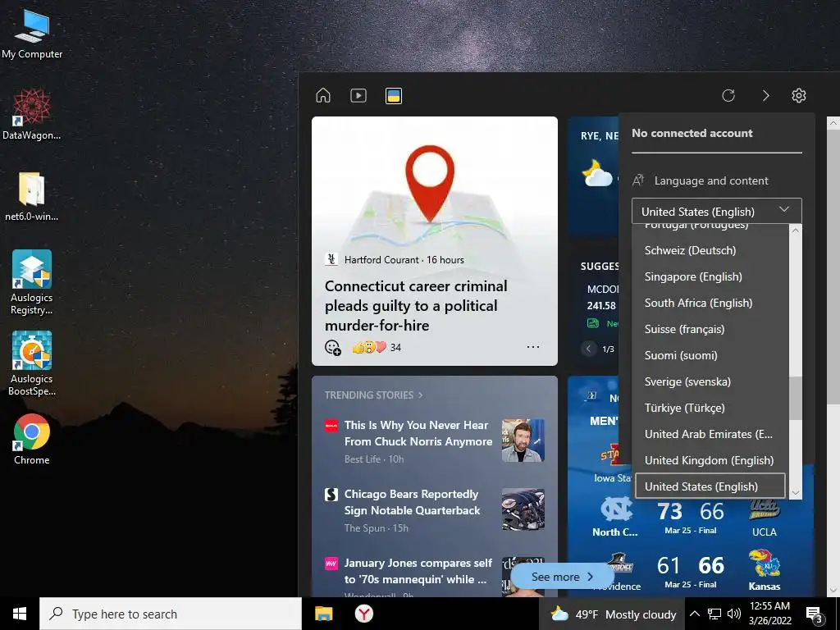Choose Schweiz (Deutsch) from the list
Viewport: 840px width, 630px height.
click(x=710, y=251)
